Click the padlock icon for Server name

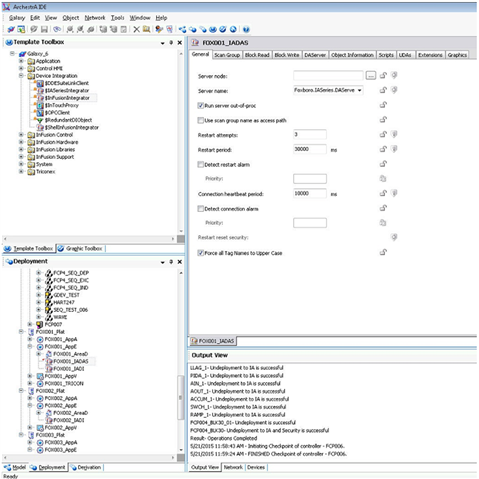[x=383, y=90]
